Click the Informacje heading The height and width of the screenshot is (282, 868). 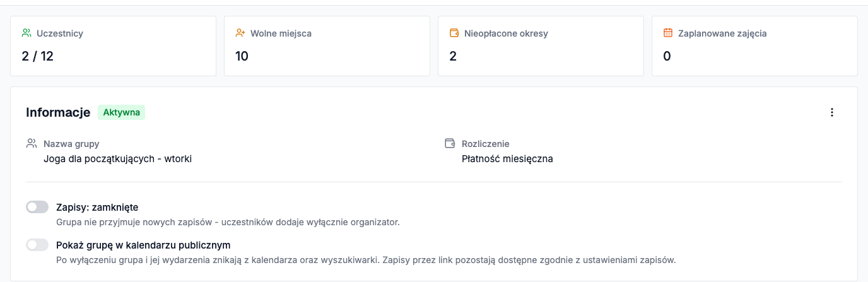58,112
